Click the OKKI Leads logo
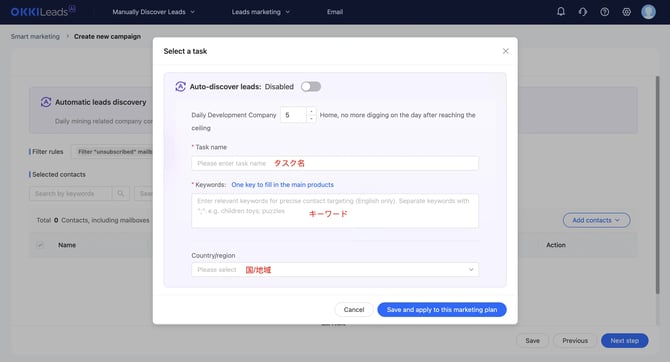Screen dimensions: 670x362 click(x=43, y=11)
